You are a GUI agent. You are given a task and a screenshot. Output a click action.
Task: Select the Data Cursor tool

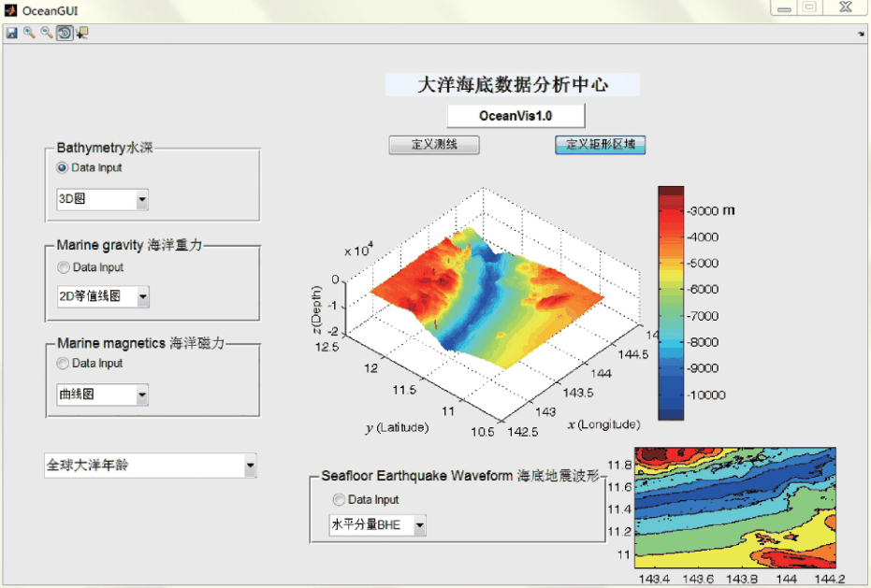pyautogui.click(x=80, y=32)
